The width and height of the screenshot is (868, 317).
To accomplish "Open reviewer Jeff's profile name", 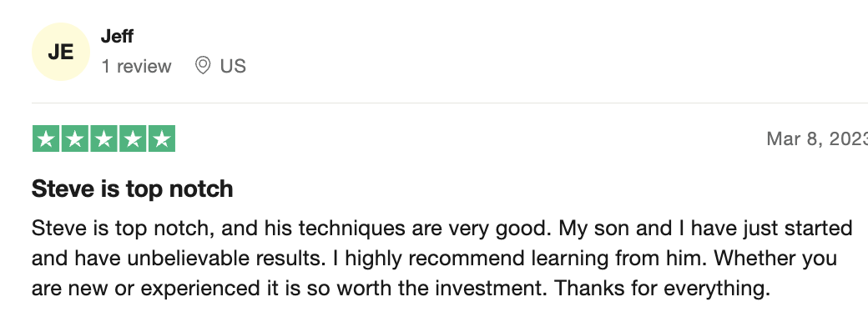I will tap(117, 37).
